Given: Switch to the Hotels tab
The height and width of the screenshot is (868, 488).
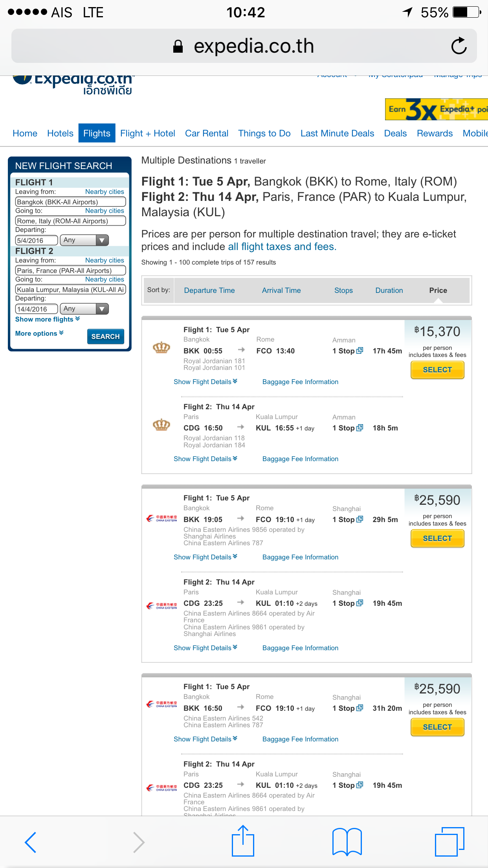Looking at the screenshot, I should [x=60, y=133].
